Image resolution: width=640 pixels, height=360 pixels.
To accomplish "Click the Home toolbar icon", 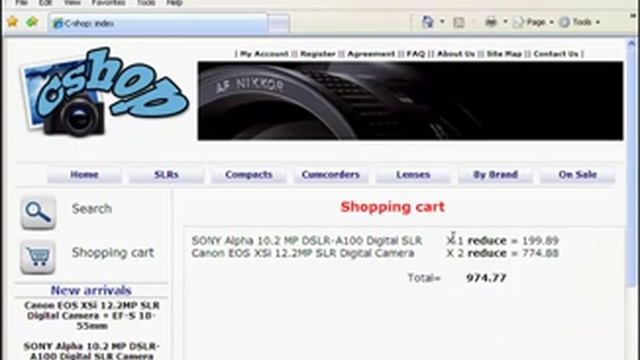I will [x=427, y=22].
